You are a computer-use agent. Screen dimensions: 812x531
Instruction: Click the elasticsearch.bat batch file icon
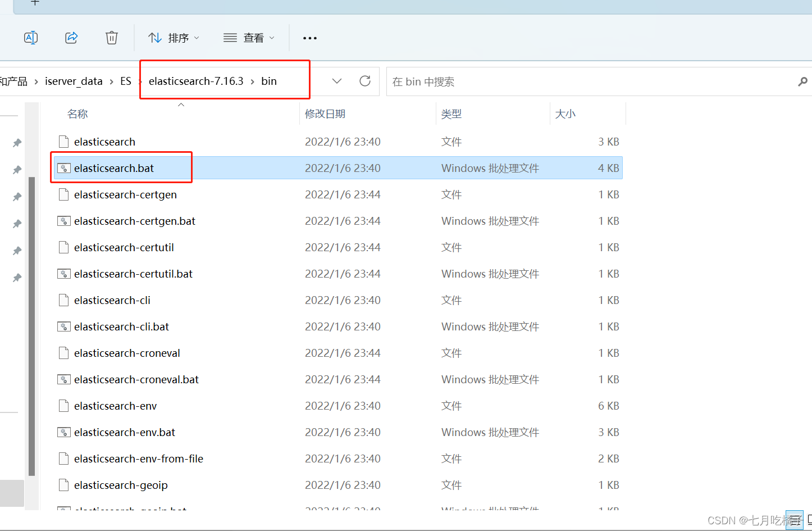coord(64,168)
